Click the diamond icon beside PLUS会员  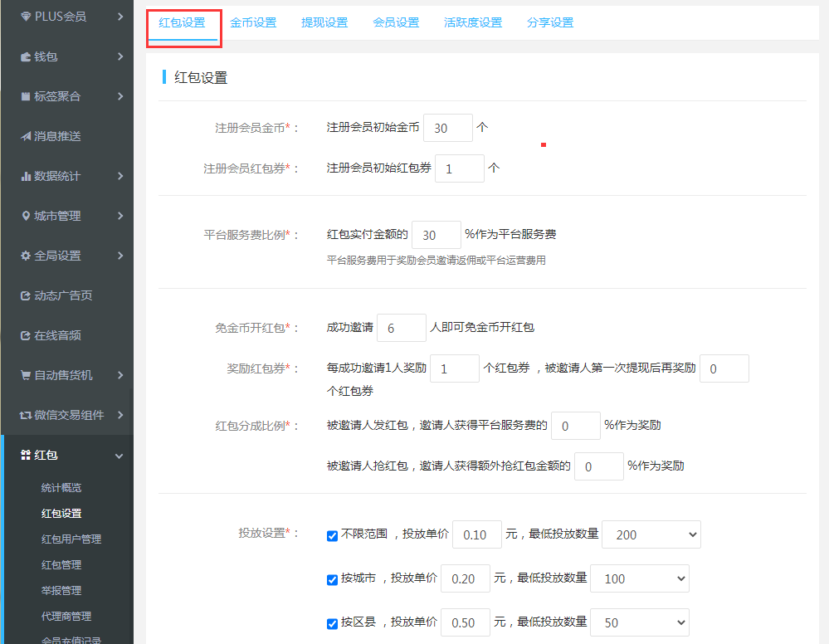(x=27, y=17)
